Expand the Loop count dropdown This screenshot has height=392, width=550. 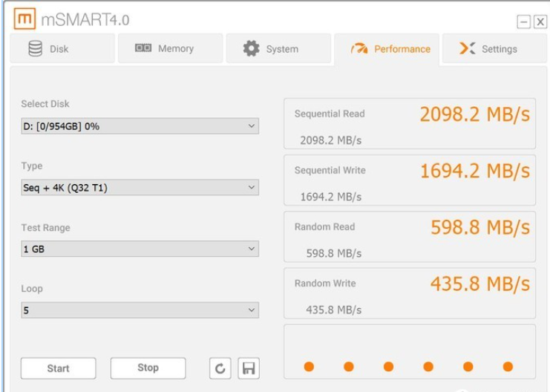pos(140,310)
